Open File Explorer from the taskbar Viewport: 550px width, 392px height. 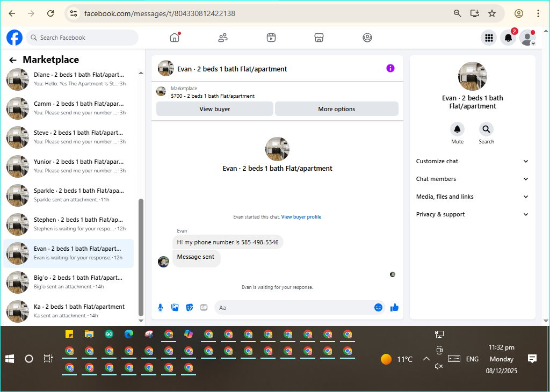pyautogui.click(x=89, y=334)
